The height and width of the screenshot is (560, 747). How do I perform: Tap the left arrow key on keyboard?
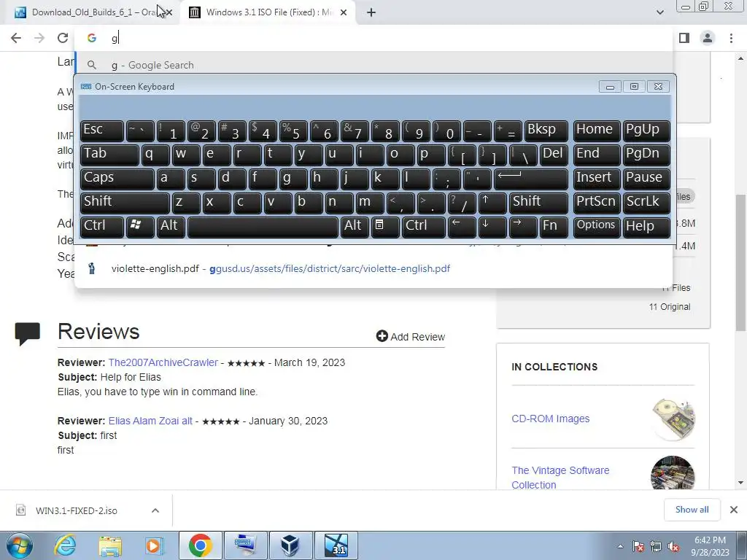(x=462, y=227)
